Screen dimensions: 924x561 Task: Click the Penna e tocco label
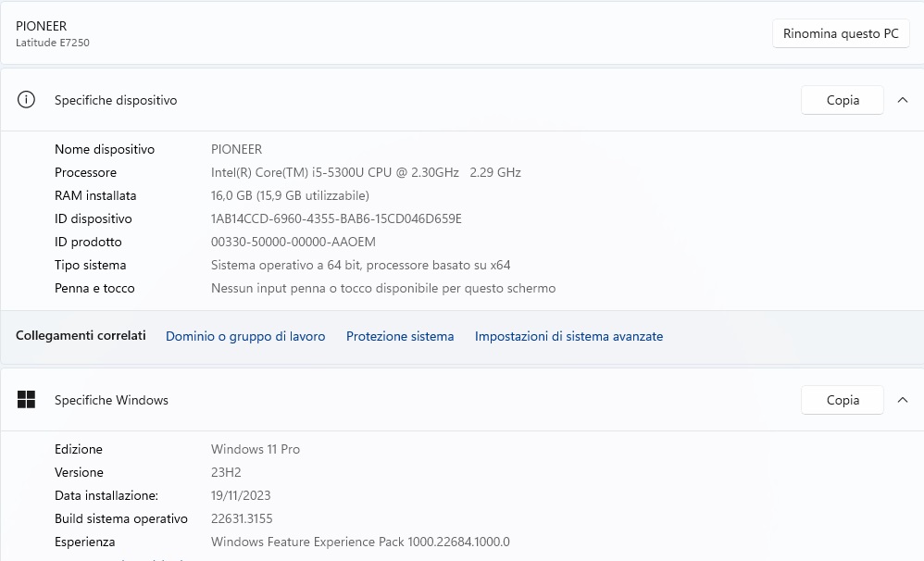click(x=94, y=288)
